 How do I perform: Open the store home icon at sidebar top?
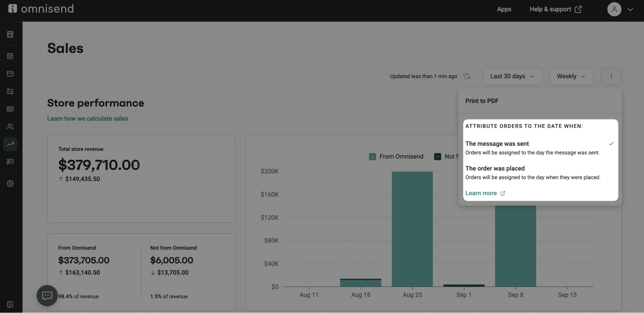point(10,34)
